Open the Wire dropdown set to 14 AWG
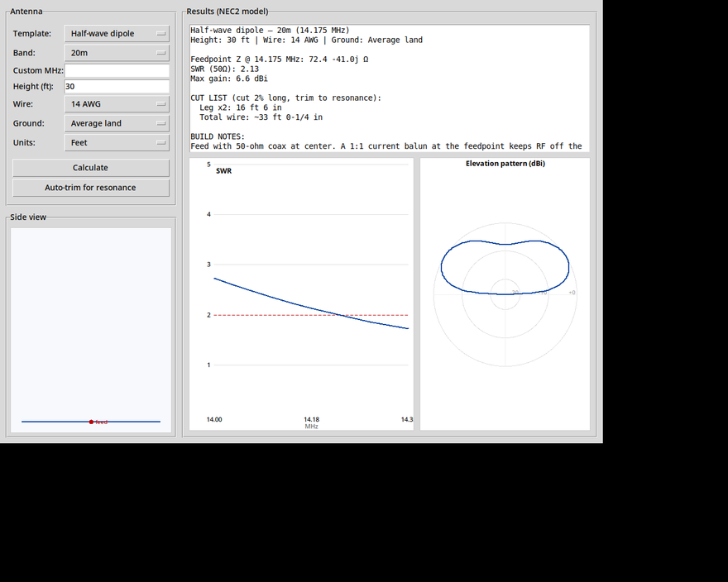 (x=117, y=104)
